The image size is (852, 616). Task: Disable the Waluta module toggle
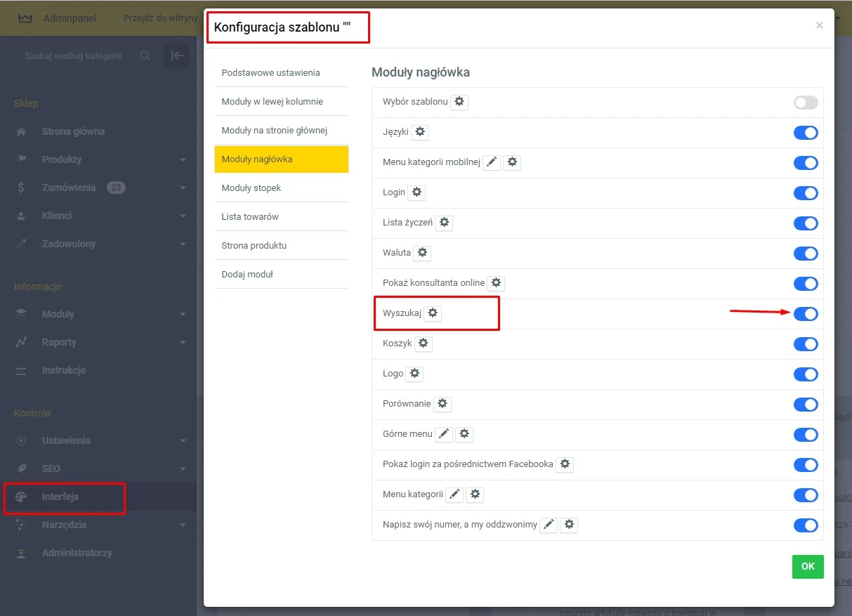click(806, 253)
